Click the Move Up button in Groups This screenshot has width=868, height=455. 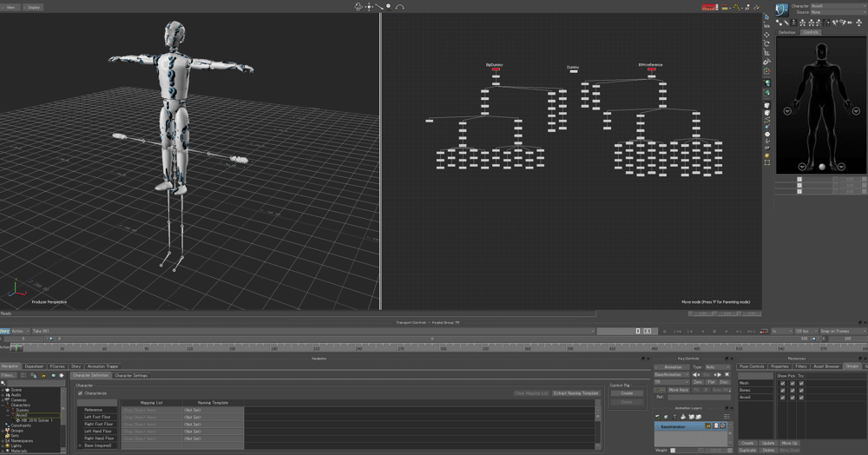coord(789,443)
